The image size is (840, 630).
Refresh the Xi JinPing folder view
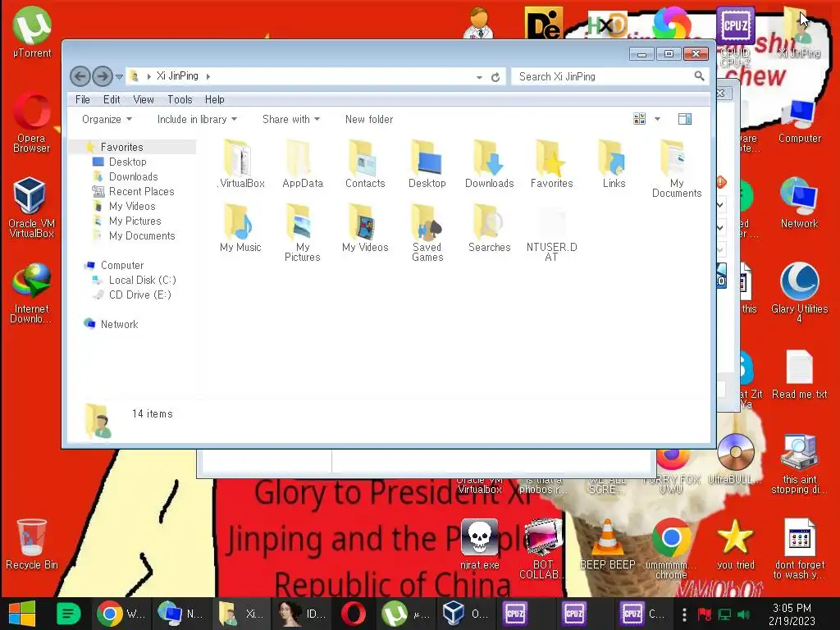click(x=495, y=77)
